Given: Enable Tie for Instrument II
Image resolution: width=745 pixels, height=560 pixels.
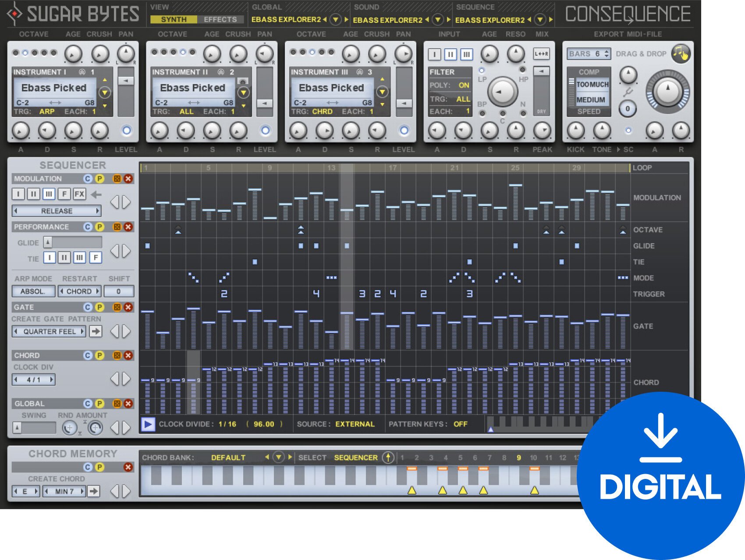Looking at the screenshot, I should pos(64,258).
